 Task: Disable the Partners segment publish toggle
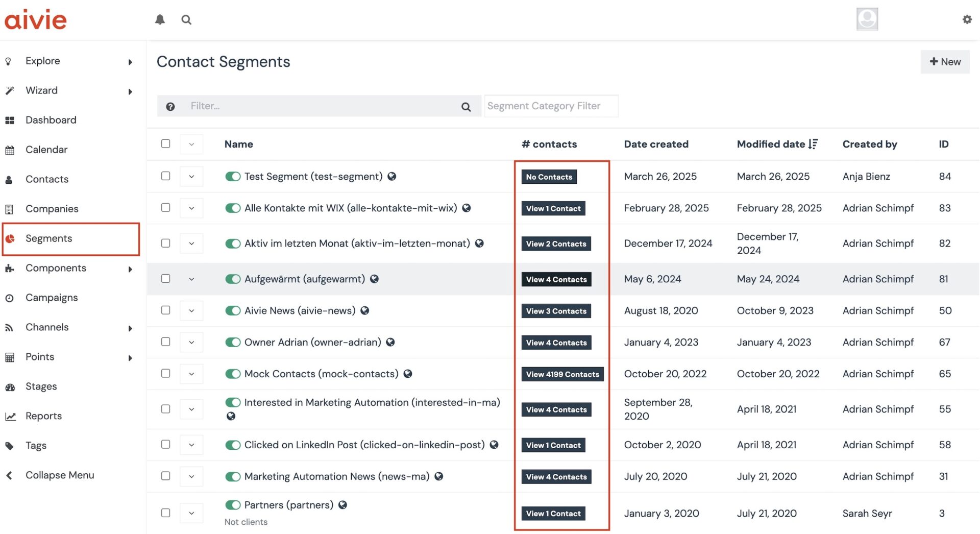click(233, 505)
